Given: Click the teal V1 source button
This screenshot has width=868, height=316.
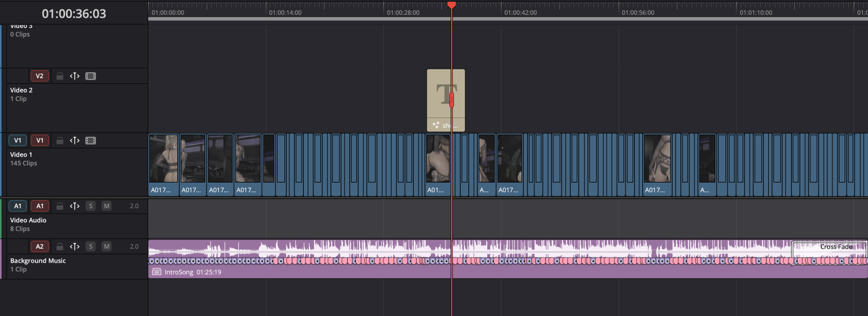Looking at the screenshot, I should (x=18, y=141).
